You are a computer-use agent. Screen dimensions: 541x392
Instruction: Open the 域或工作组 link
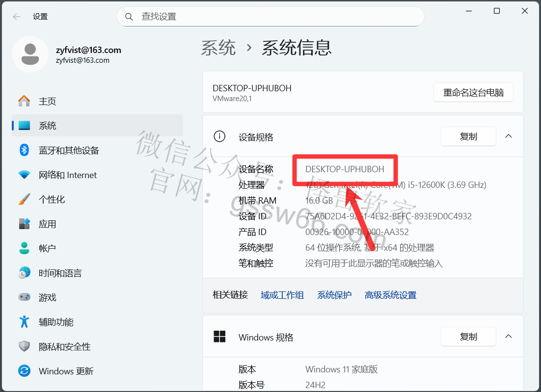coord(282,295)
